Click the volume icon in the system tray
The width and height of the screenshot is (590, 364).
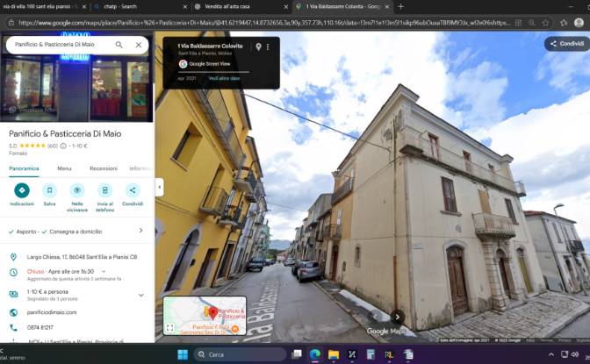click(x=575, y=354)
